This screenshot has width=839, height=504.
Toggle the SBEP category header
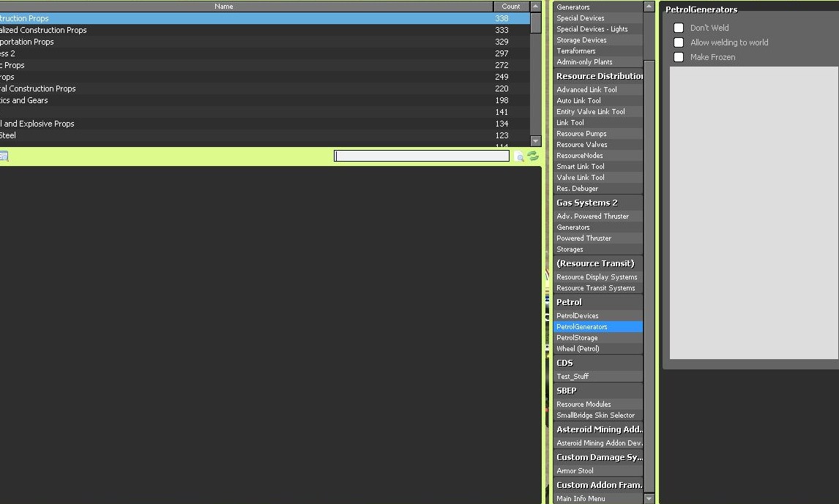[x=597, y=391]
